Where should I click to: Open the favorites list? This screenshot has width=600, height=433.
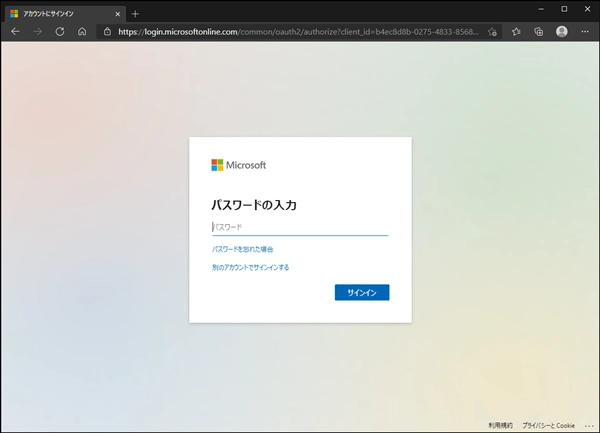(516, 32)
